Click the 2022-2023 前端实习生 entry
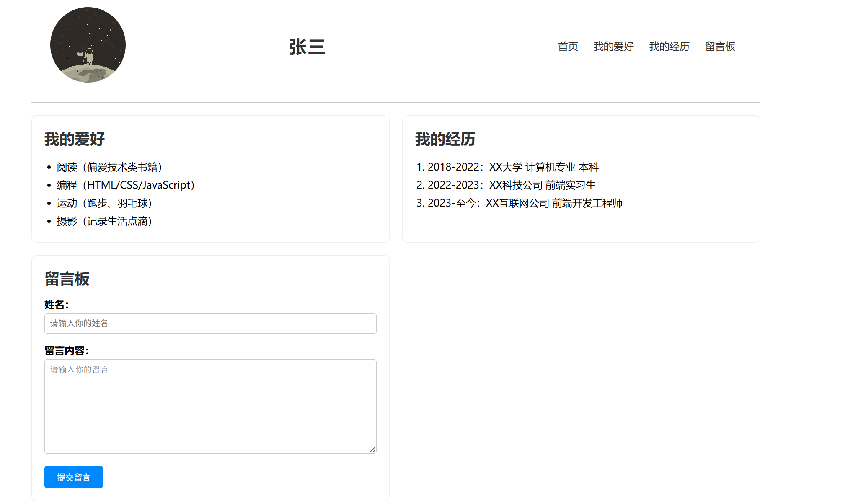This screenshot has height=504, width=853. pos(511,185)
